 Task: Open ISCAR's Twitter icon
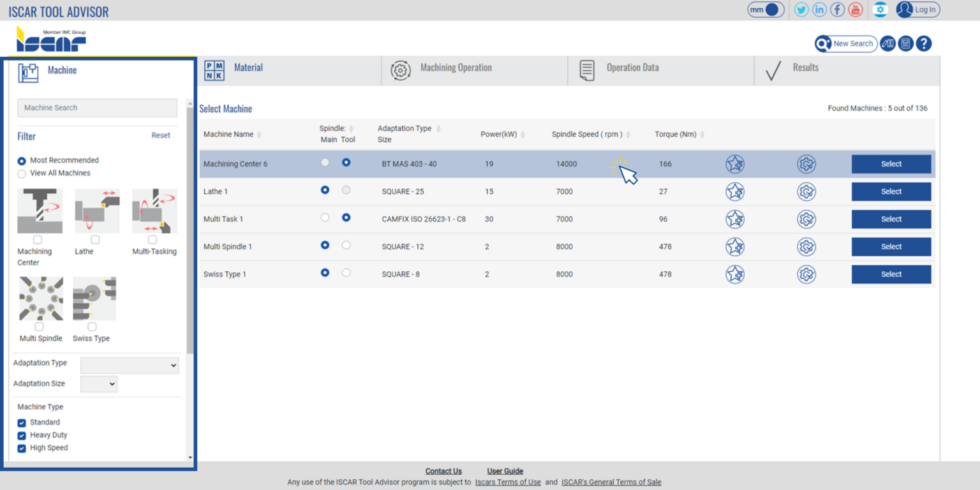(801, 10)
